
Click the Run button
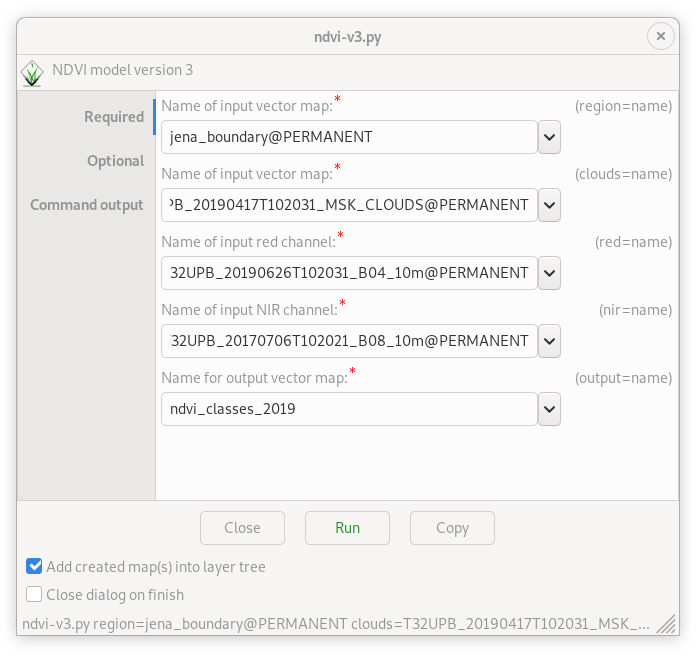347,528
